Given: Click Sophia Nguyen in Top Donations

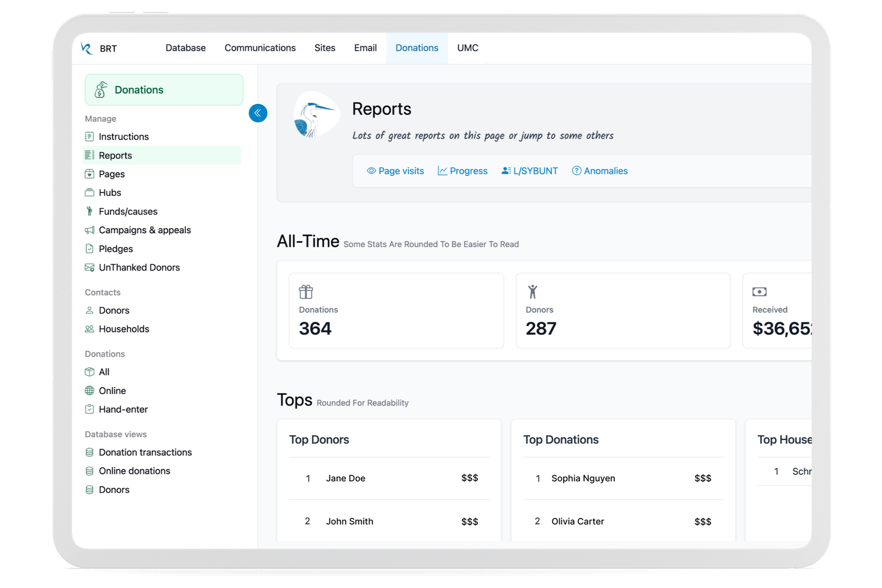Looking at the screenshot, I should 583,478.
